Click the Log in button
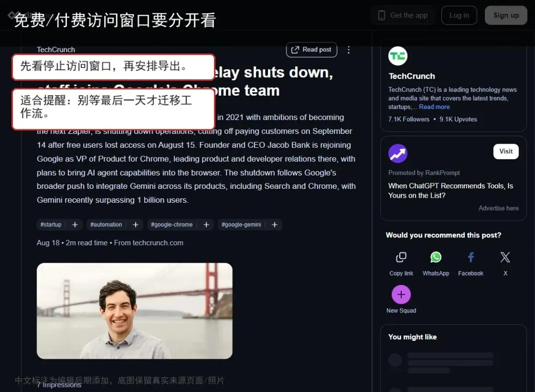This screenshot has height=392, width=535. click(459, 15)
